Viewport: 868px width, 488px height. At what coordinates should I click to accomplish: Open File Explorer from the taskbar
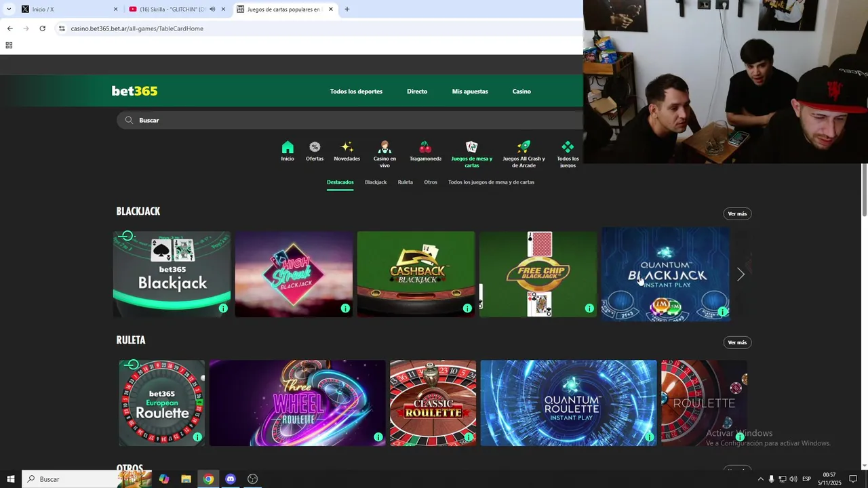pyautogui.click(x=186, y=479)
